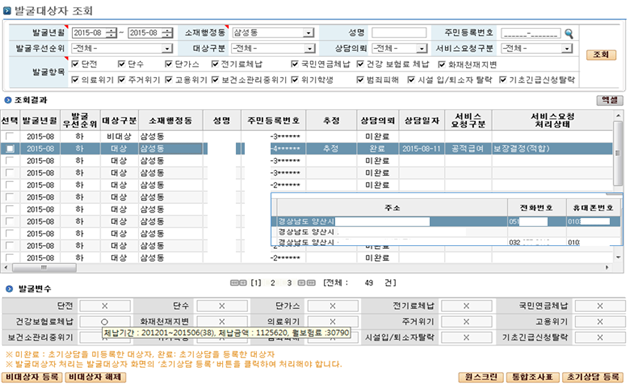Toggle 화재천재지변 checkbox
Screen dimensions: 629x392
(442, 64)
